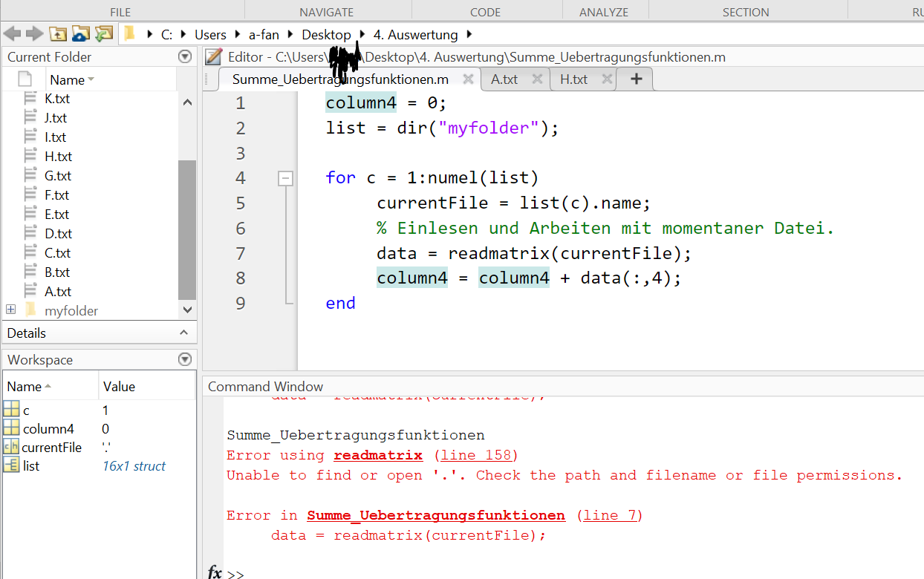The image size is (924, 579).
Task: Open Current Folder panel actions menu
Action: click(x=185, y=57)
